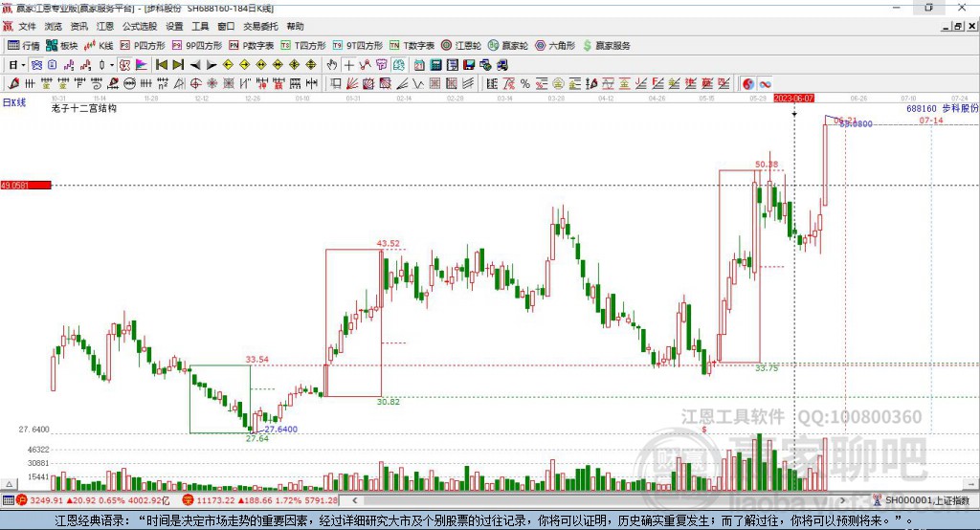Select the percent % retracement tool
980x530 pixels.
point(525,84)
